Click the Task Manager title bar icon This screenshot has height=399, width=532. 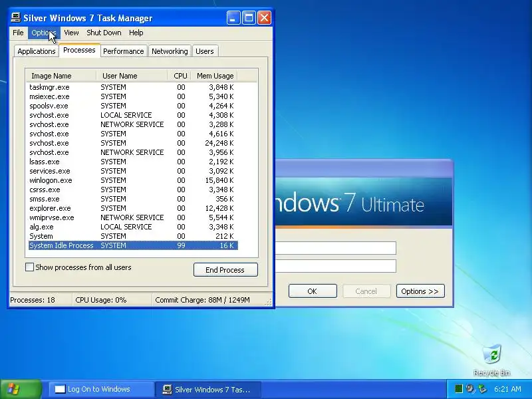15,17
